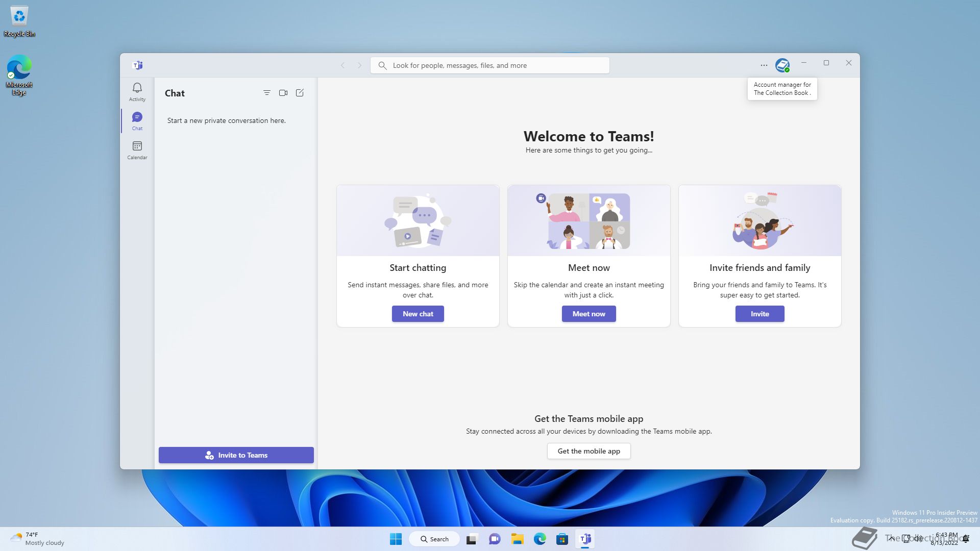Viewport: 980px width, 551px height.
Task: Open Microsoft Store from taskbar
Action: (x=562, y=539)
